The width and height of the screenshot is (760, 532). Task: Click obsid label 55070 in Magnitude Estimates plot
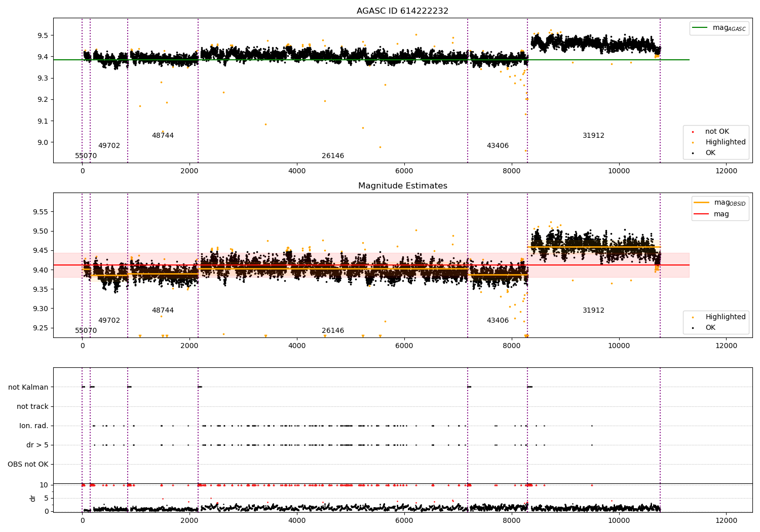(x=86, y=330)
